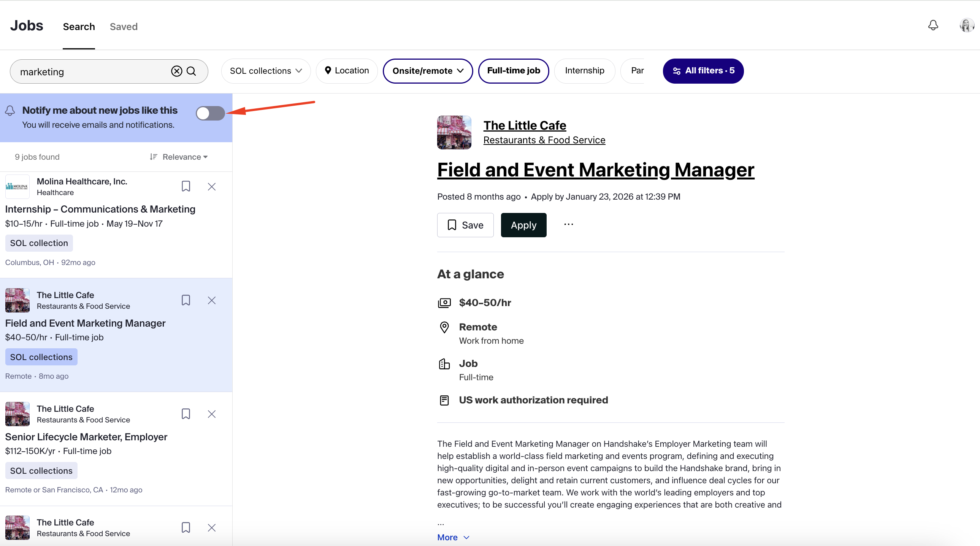
Task: Dismiss the Senior Lifecycle Marketer job card
Action: coord(211,414)
